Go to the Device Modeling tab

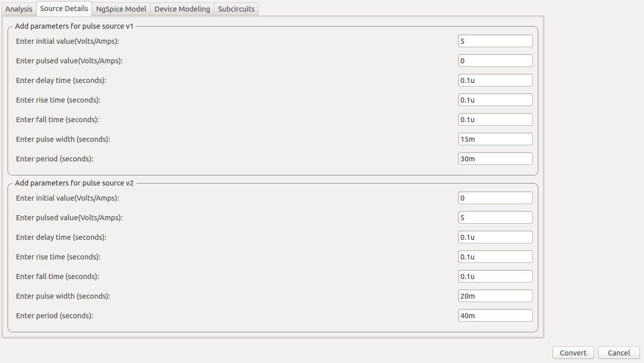(x=182, y=9)
